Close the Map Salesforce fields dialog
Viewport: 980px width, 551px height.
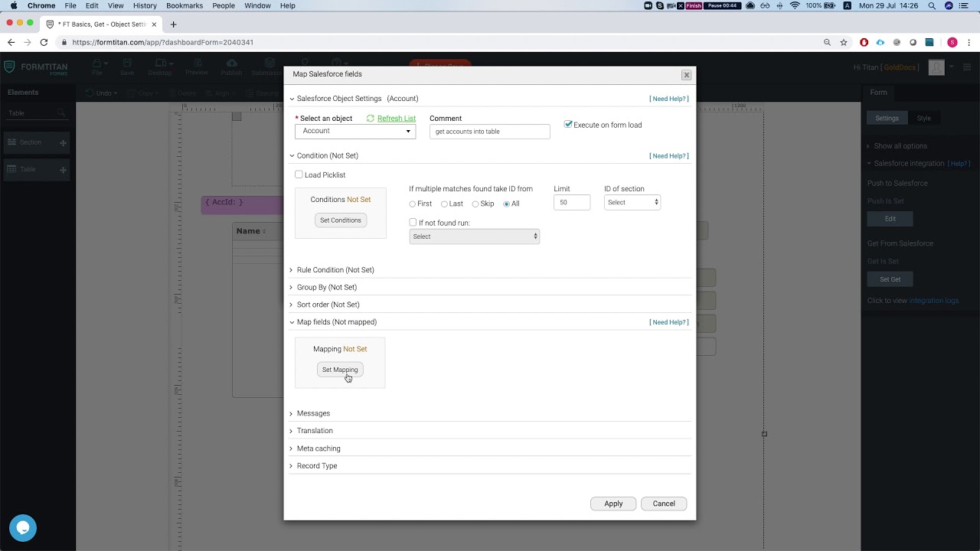coord(686,75)
